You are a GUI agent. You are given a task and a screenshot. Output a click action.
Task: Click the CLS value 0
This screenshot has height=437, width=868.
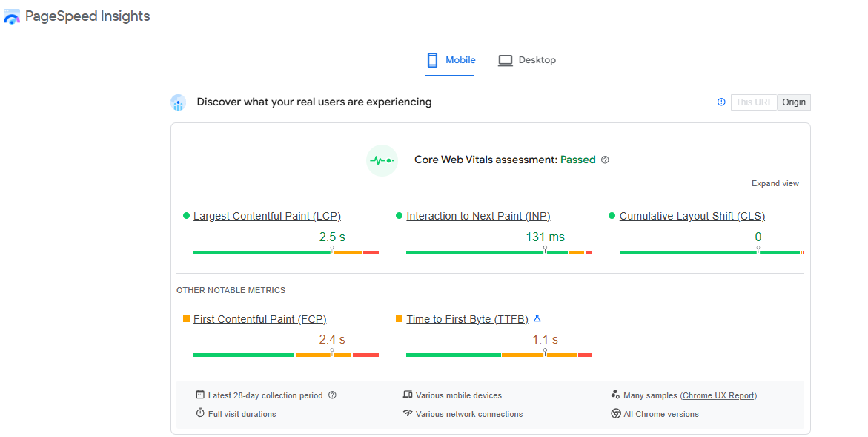coord(758,237)
